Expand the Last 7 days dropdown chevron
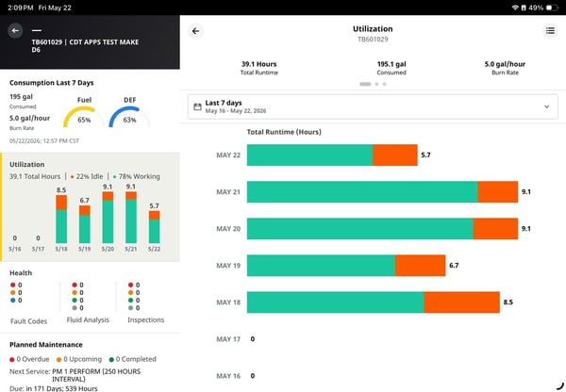This screenshot has height=392, width=566. point(546,106)
